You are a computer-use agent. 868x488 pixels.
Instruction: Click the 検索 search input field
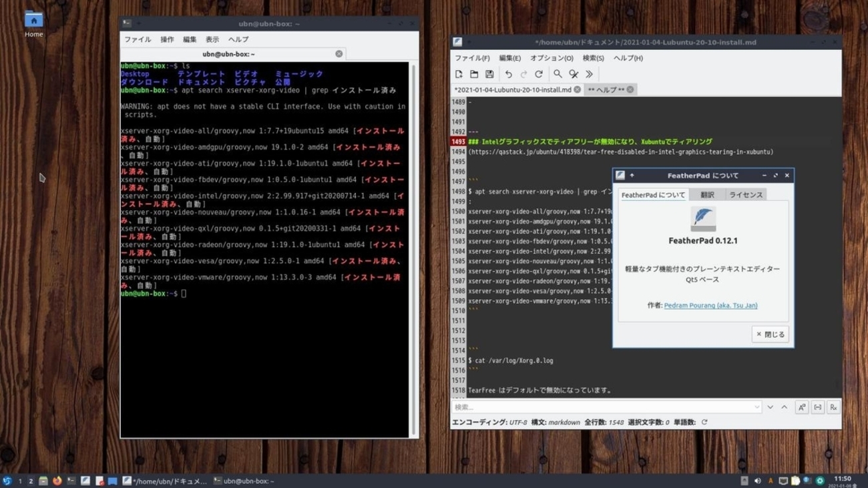[601, 407]
